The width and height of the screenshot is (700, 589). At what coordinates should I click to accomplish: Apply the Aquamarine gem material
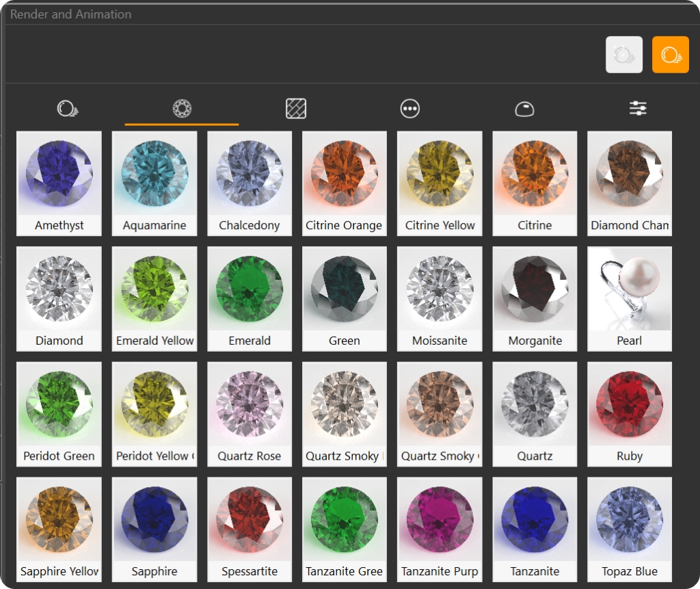tap(154, 183)
